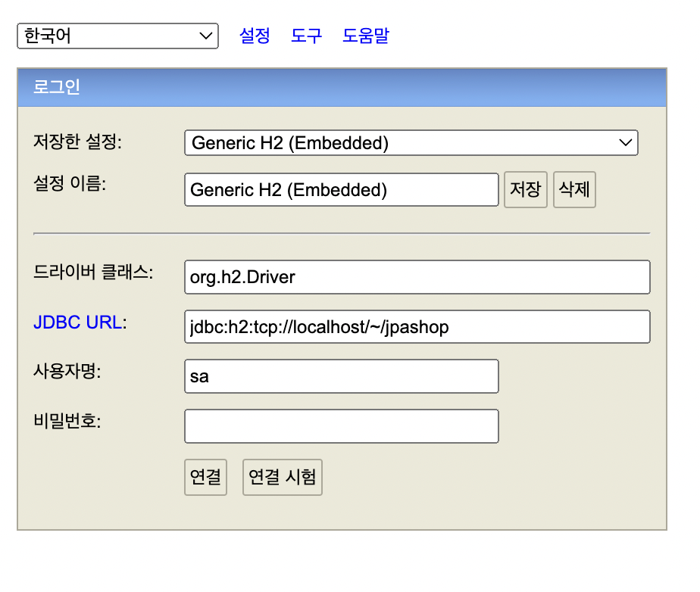Click the 비밀번호: label
This screenshot has width=700, height=592.
coord(67,421)
